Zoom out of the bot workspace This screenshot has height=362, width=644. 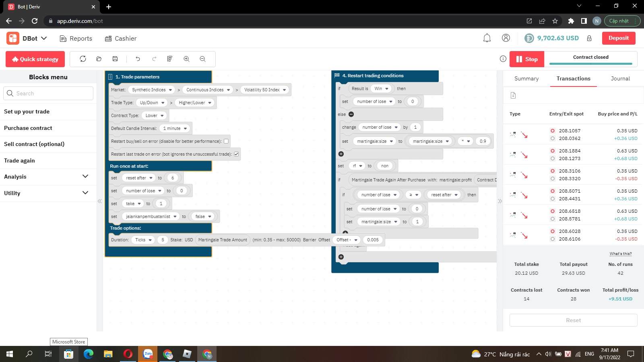pos(202,59)
